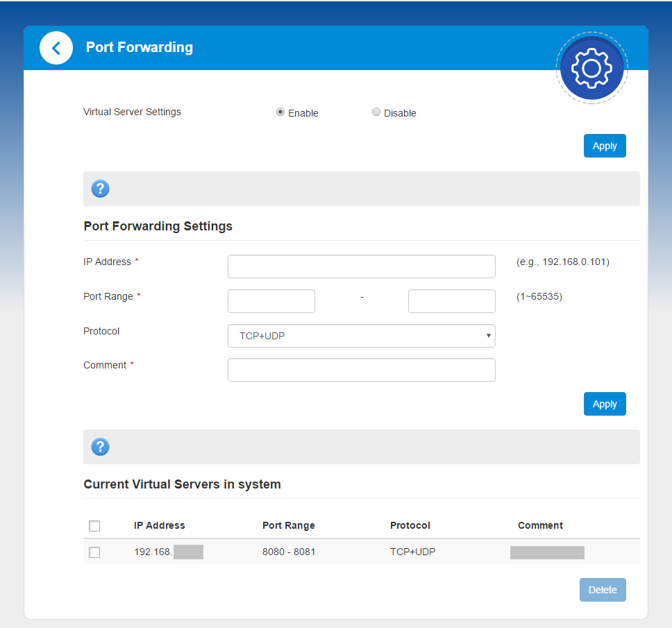
Task: Click the Delete button
Action: pyautogui.click(x=603, y=590)
